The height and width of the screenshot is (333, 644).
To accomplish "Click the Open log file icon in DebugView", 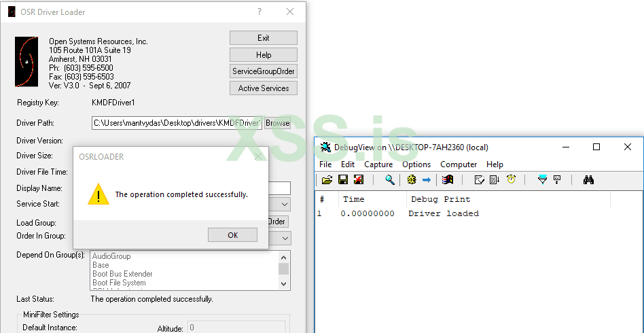I will (327, 179).
